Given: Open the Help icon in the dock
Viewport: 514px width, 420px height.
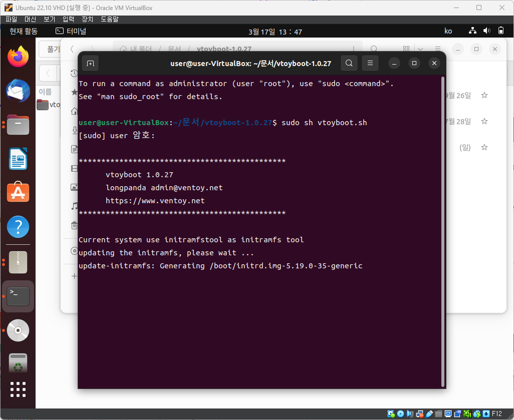Looking at the screenshot, I should (18, 227).
